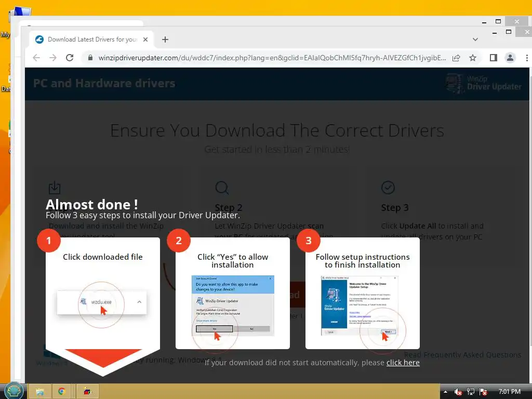Click the wzdu.exe downloaded file illustration
Screen dimensions: 532x399
pos(101,302)
